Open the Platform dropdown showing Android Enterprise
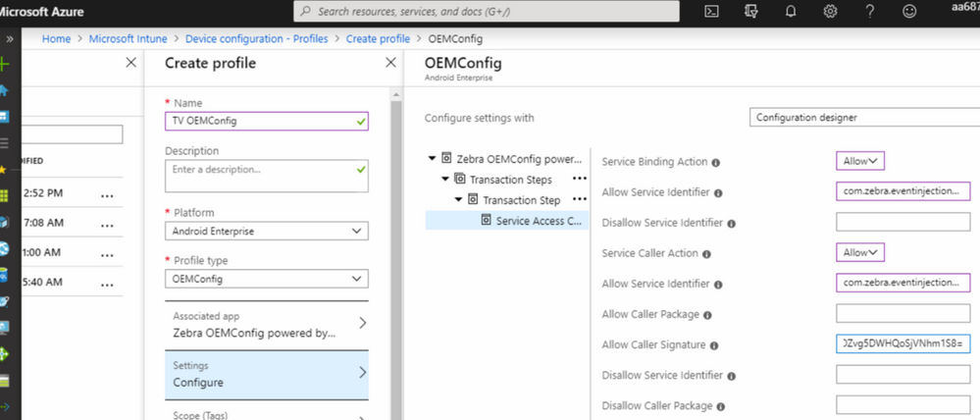The height and width of the screenshot is (420, 980). click(x=267, y=231)
